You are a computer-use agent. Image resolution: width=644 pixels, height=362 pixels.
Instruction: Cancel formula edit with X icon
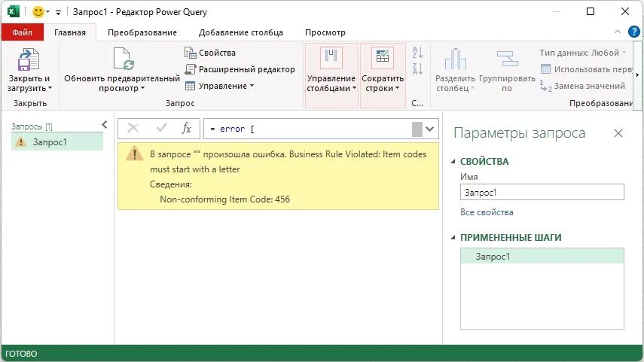click(x=133, y=129)
